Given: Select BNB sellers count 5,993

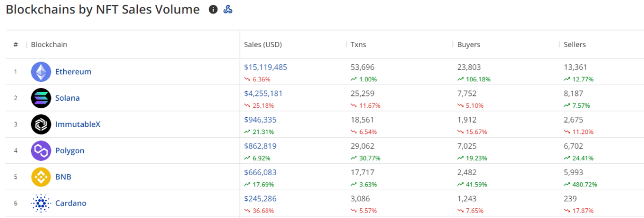Looking at the screenshot, I should coord(573,172).
